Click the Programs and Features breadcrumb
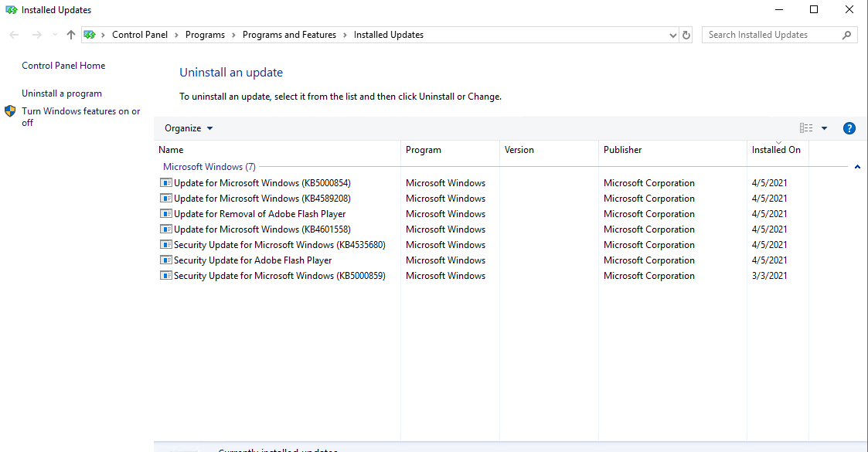This screenshot has height=452, width=868. click(290, 35)
